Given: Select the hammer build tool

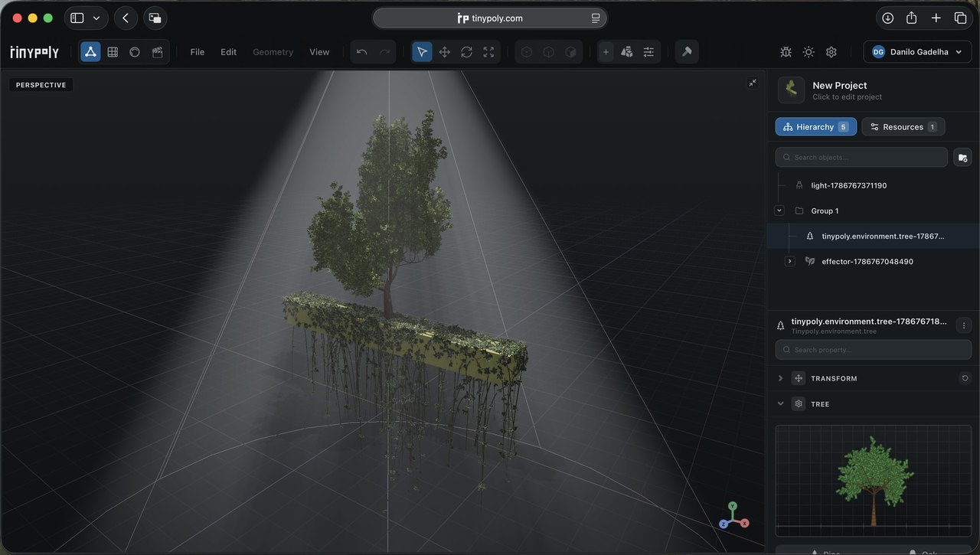Looking at the screenshot, I should pyautogui.click(x=687, y=52).
